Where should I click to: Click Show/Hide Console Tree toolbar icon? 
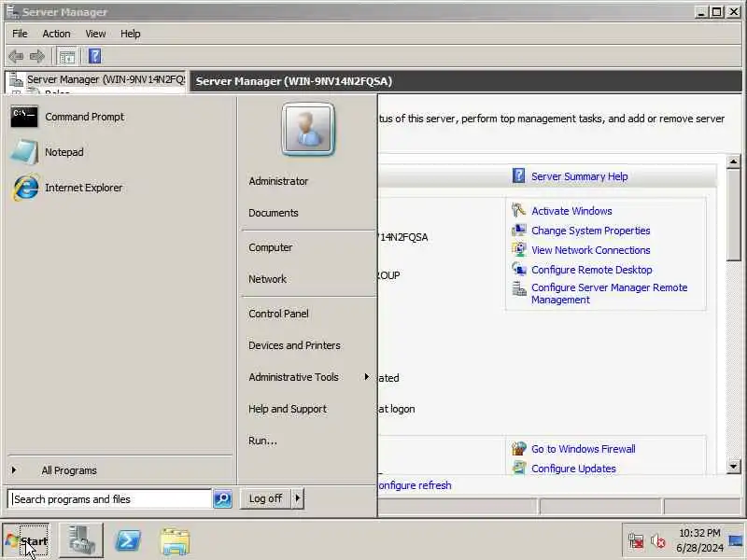(66, 56)
